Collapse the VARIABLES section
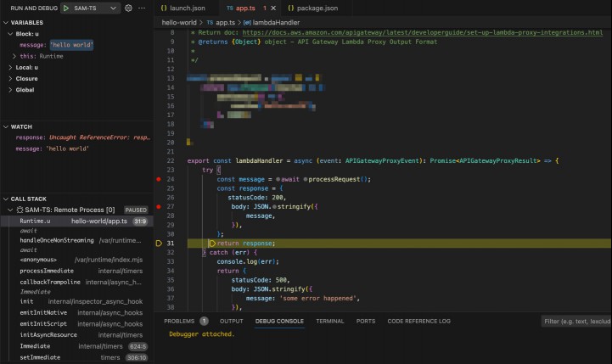The height and width of the screenshot is (364, 612). 6,23
